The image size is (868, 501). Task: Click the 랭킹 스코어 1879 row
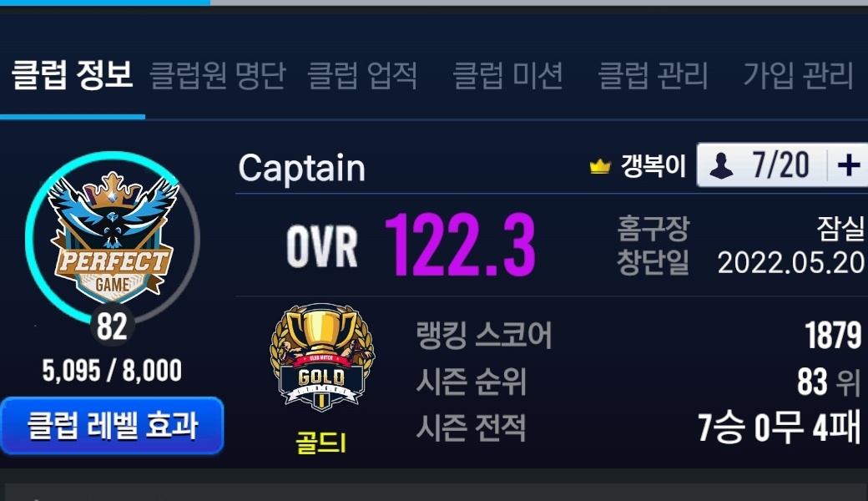click(638, 335)
